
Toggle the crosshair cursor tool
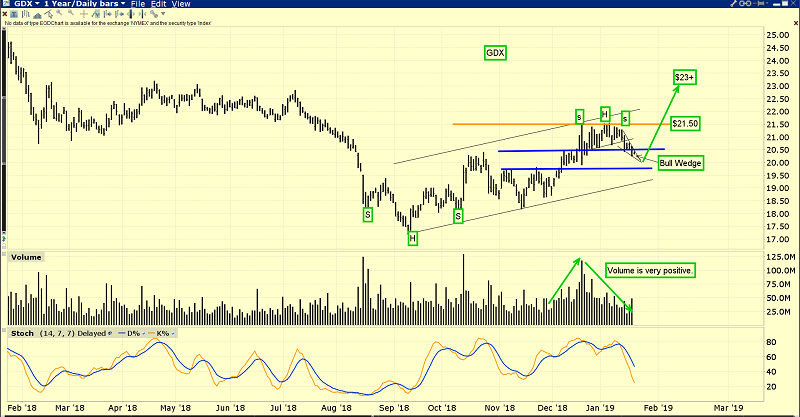point(84,14)
